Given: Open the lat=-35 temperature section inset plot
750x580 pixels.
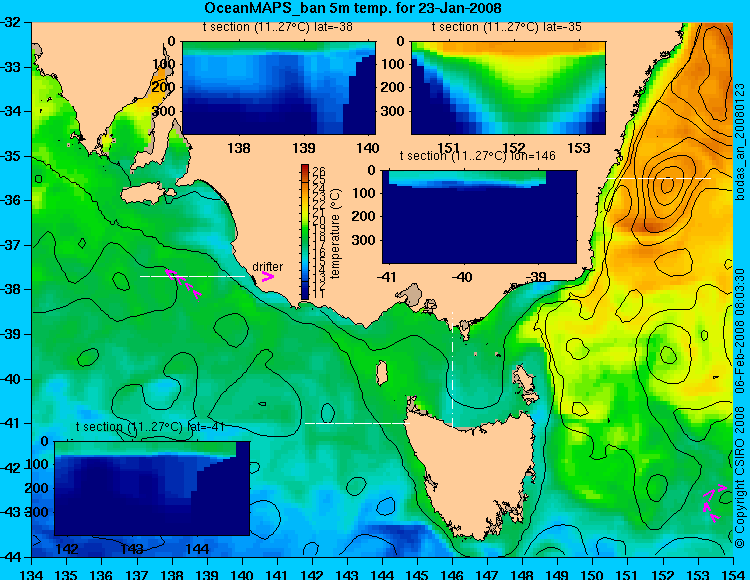Looking at the screenshot, I should 508,88.
